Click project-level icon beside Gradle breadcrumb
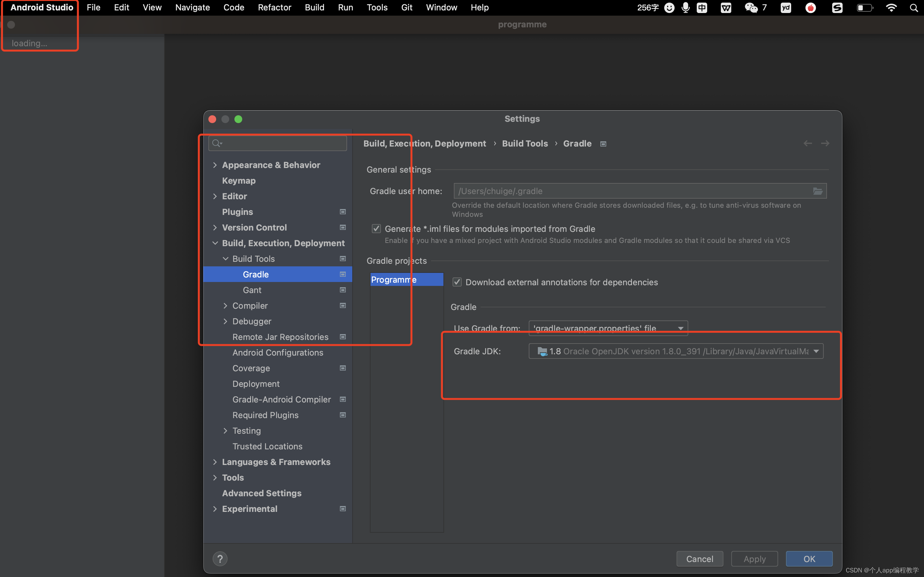 tap(603, 144)
